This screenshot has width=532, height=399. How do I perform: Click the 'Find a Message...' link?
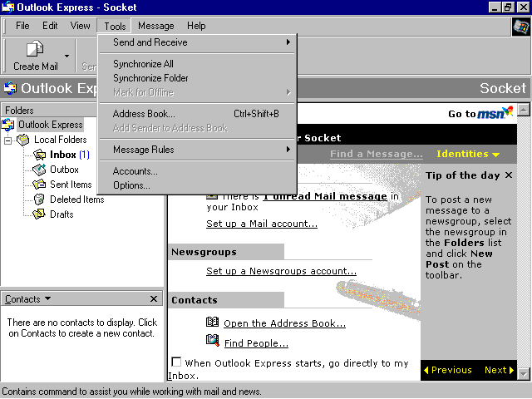(x=377, y=154)
